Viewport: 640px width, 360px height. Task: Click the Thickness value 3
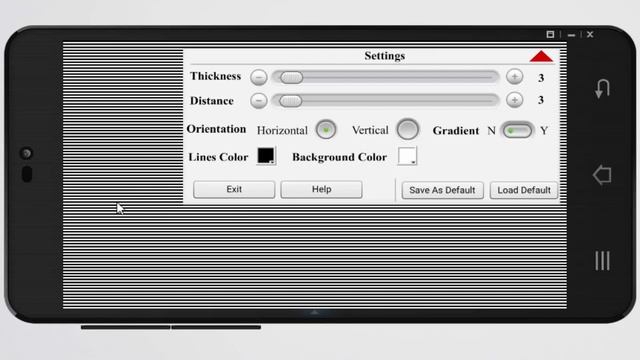pos(541,78)
